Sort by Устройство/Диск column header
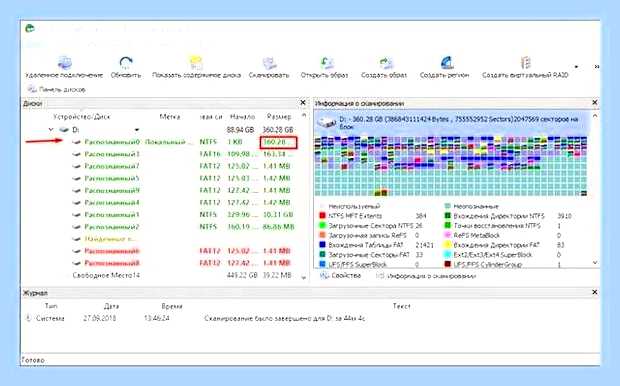The height and width of the screenshot is (386, 620). (82, 117)
